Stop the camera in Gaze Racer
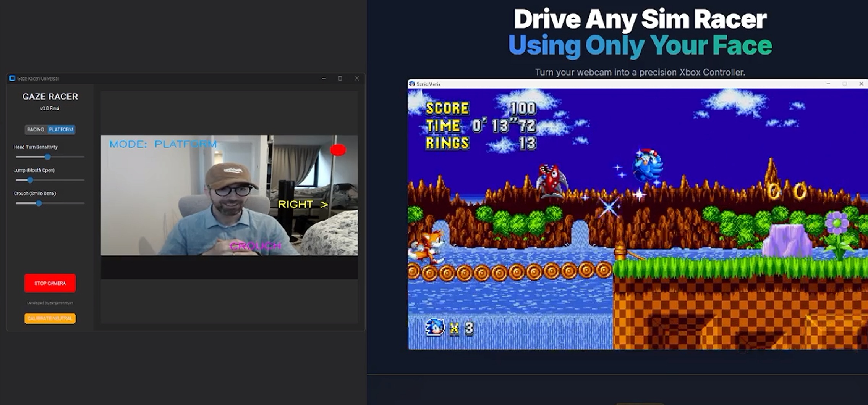Image resolution: width=868 pixels, height=405 pixels. [x=50, y=283]
